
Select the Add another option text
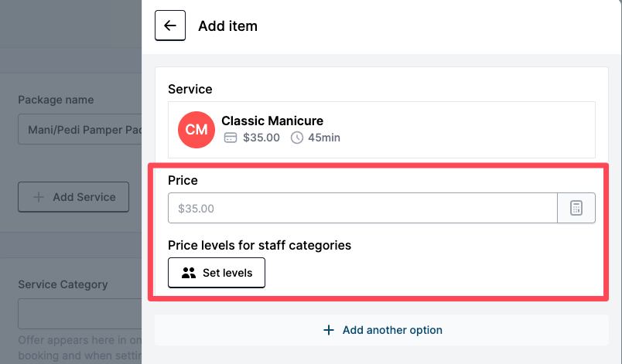pyautogui.click(x=392, y=330)
